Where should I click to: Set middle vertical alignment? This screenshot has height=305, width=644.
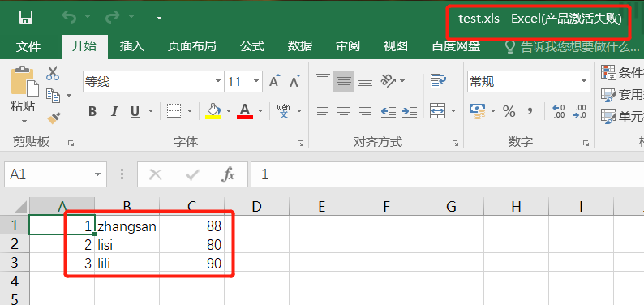(x=344, y=81)
